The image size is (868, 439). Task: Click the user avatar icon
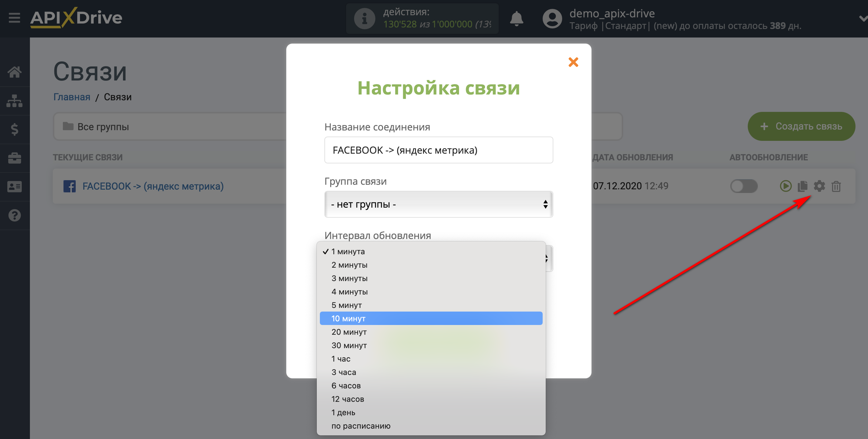click(552, 19)
